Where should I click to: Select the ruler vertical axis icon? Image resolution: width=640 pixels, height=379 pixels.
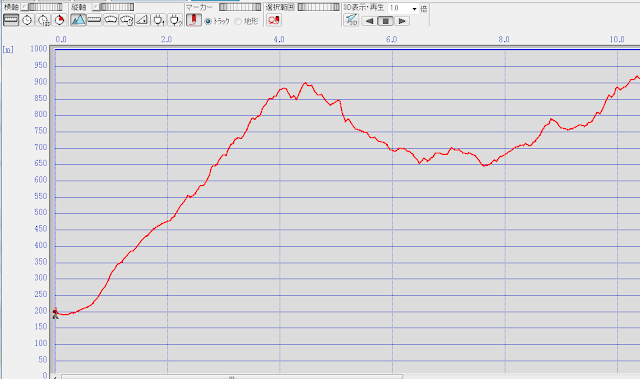pyautogui.click(x=94, y=20)
